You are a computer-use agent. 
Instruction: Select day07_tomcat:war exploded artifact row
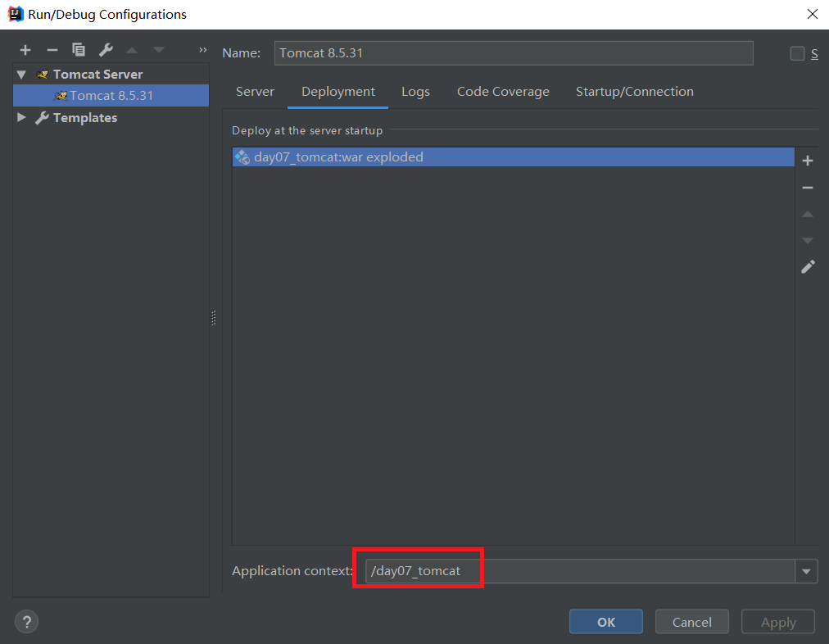coord(514,157)
